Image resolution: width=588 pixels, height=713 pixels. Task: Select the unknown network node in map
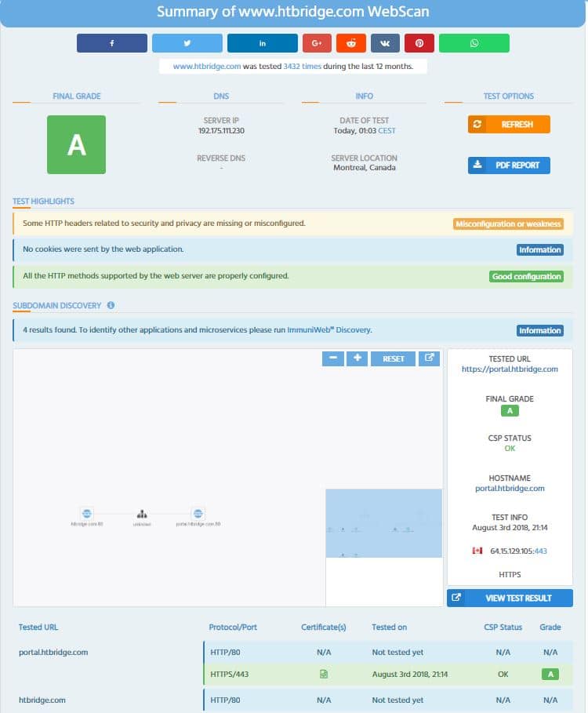point(142,515)
